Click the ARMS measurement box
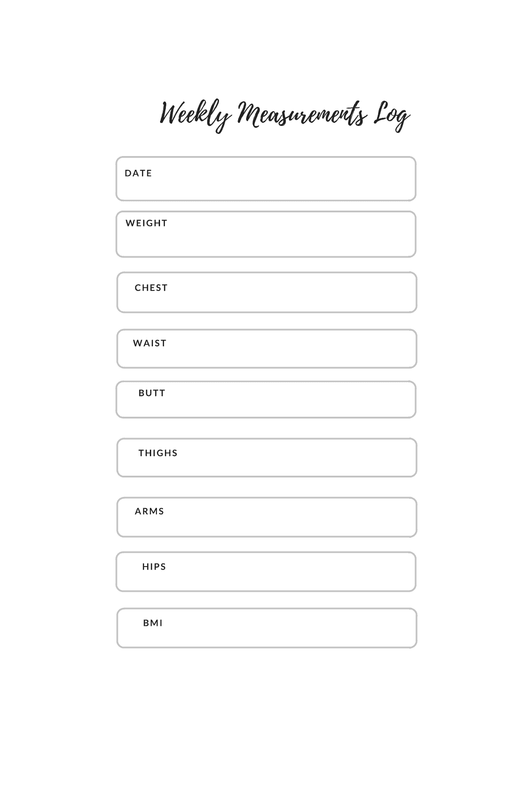 tap(267, 517)
